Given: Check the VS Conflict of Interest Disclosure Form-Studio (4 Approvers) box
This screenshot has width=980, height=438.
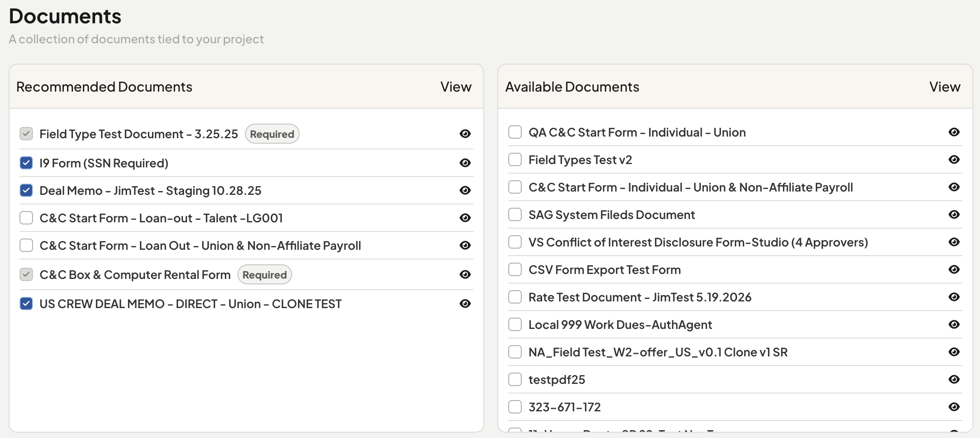Looking at the screenshot, I should tap(515, 242).
